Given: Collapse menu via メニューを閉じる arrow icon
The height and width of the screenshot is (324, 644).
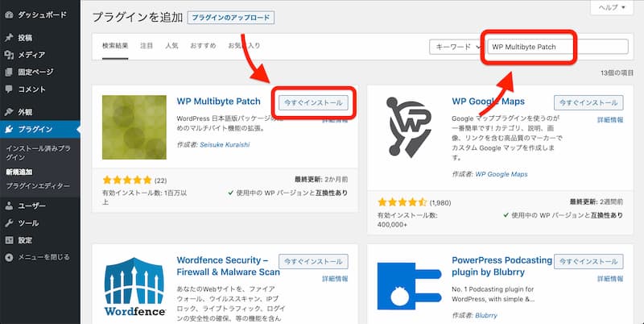Looking at the screenshot, I should (x=9, y=257).
